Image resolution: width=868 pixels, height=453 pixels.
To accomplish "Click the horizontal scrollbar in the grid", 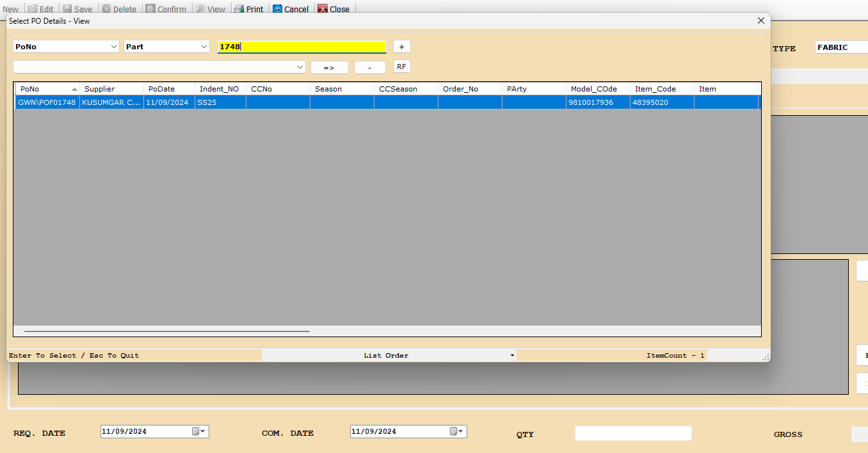I will tap(166, 331).
